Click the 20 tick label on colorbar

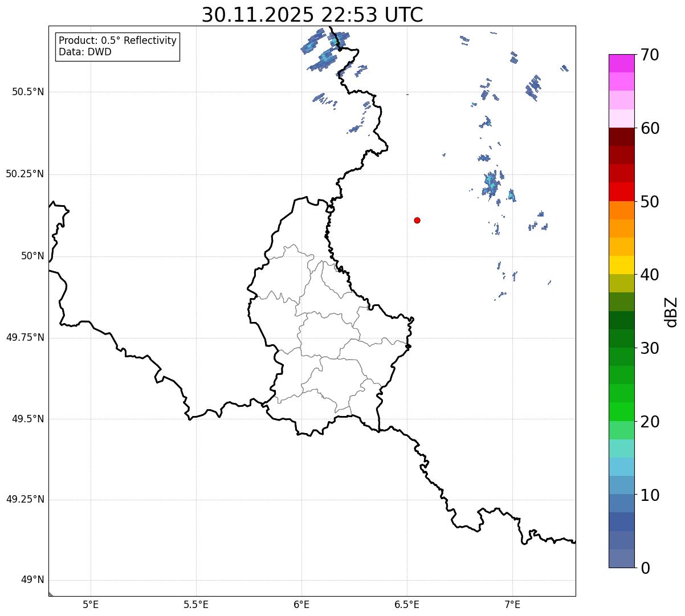pyautogui.click(x=650, y=422)
